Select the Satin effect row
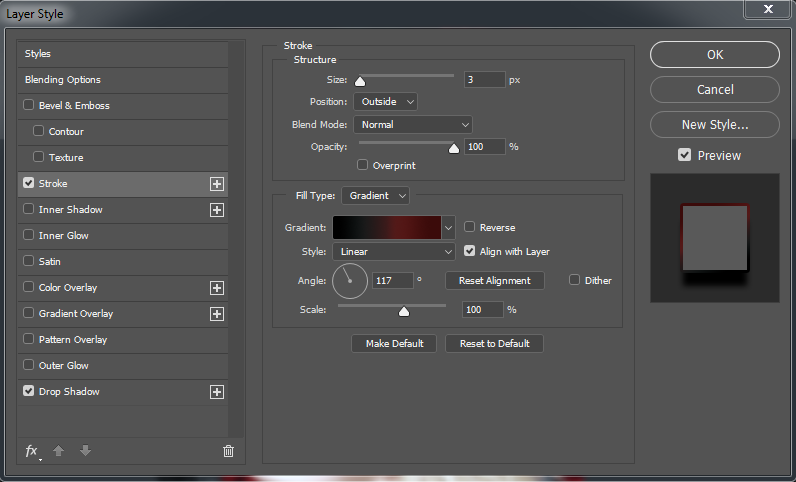796x482 pixels. (123, 262)
